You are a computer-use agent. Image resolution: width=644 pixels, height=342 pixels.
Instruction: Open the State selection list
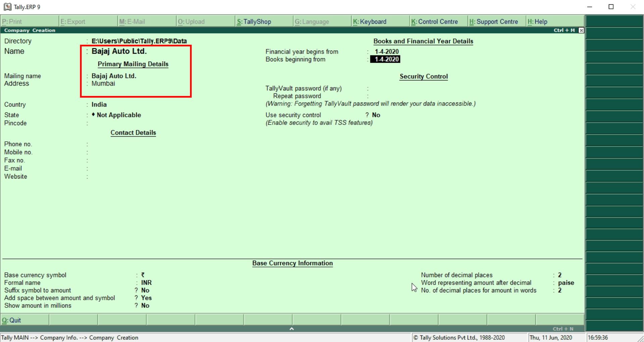(119, 115)
